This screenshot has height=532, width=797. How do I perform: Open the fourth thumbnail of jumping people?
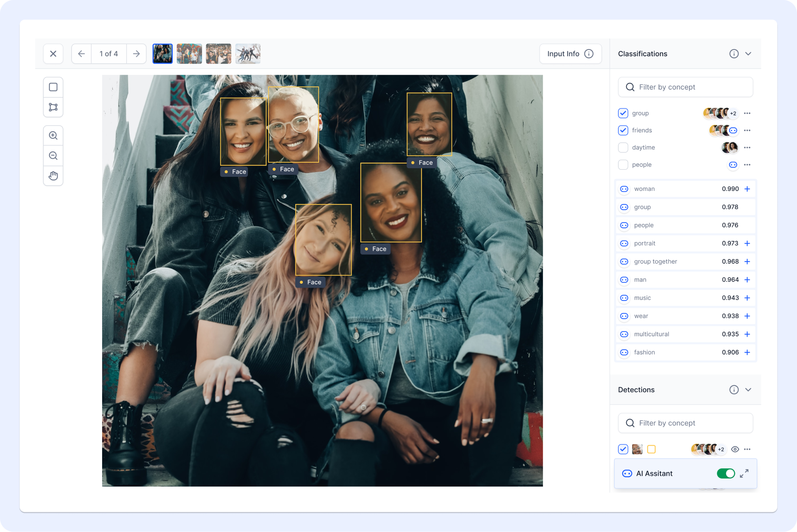tap(248, 54)
